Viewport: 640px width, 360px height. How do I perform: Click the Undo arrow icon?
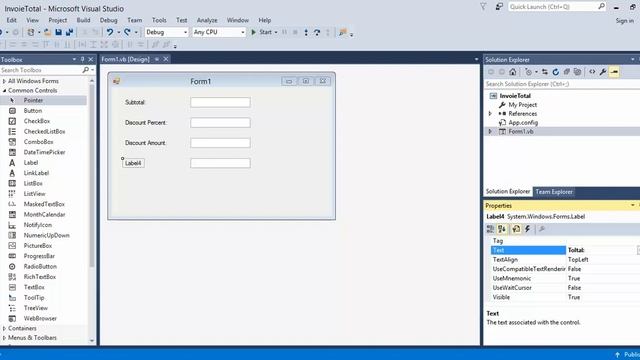tap(110, 32)
